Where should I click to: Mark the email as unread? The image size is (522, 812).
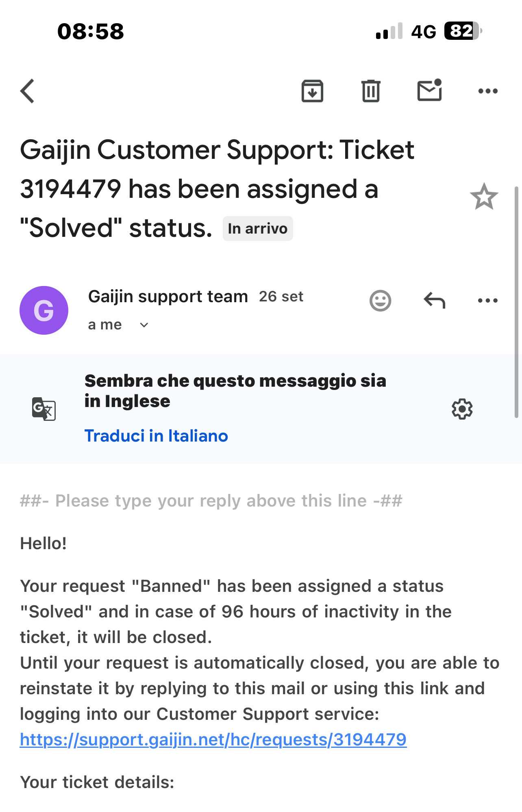pos(430,90)
